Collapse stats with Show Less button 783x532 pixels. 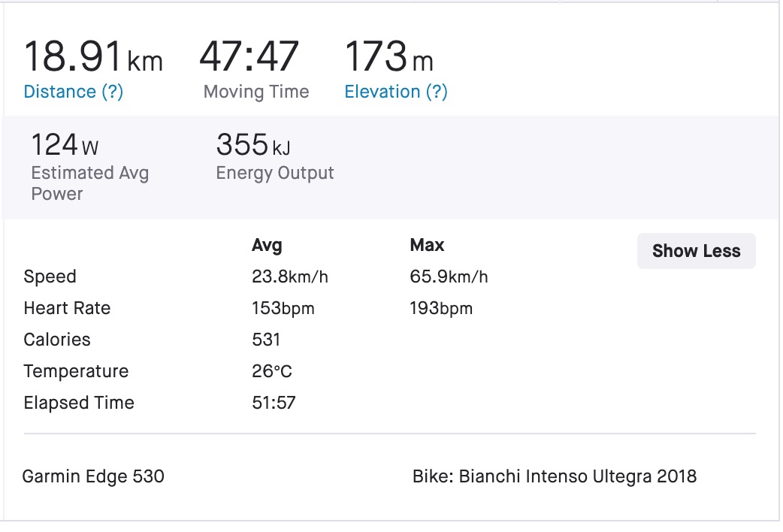(696, 251)
